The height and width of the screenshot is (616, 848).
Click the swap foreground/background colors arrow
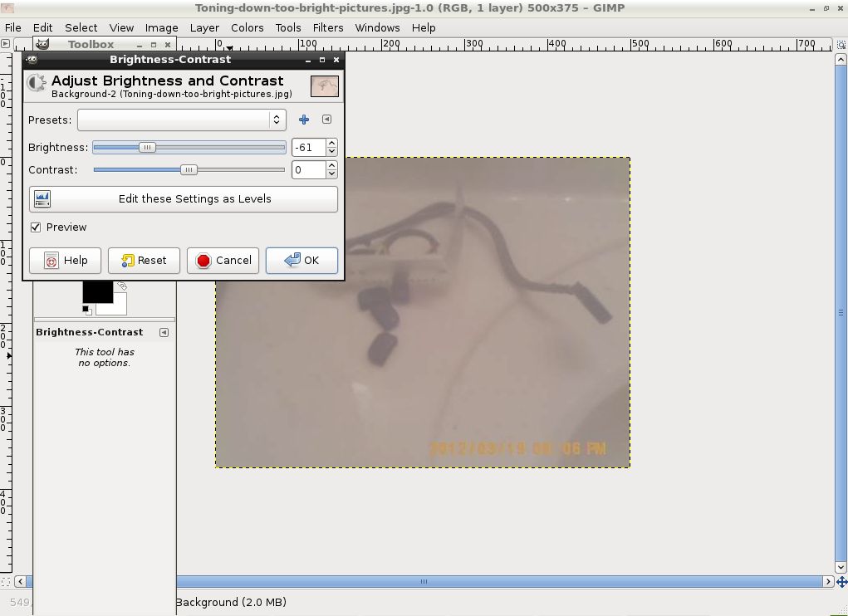tap(122, 286)
